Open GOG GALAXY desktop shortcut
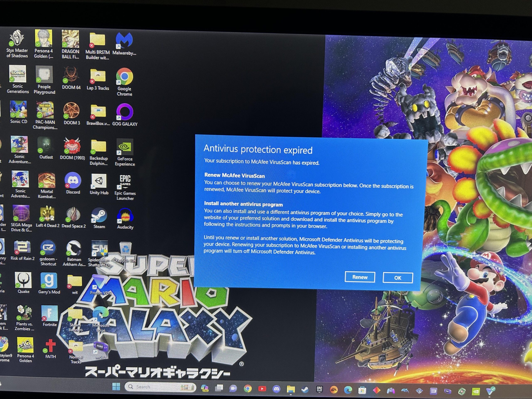 pyautogui.click(x=124, y=115)
